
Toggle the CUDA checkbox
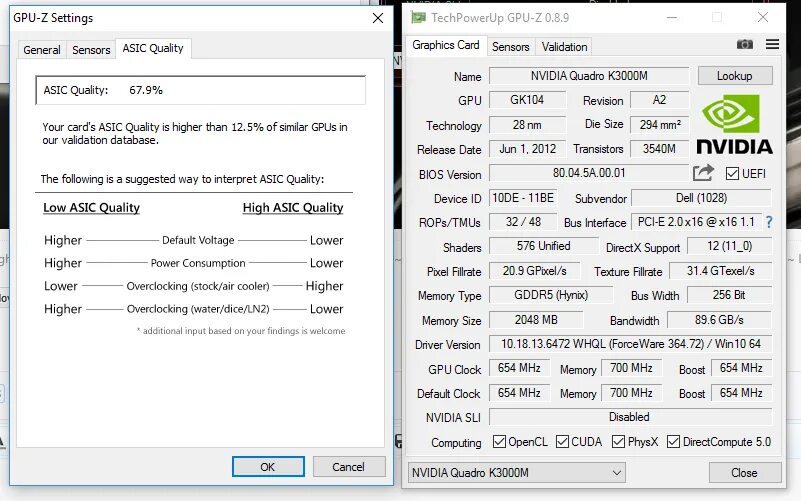pyautogui.click(x=562, y=441)
